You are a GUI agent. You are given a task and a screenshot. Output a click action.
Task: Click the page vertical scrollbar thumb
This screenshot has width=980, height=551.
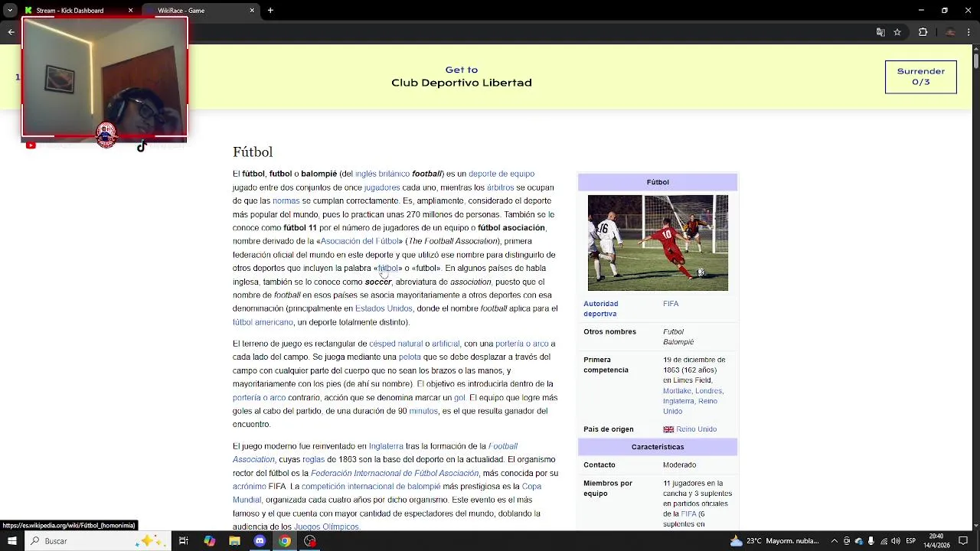(976, 60)
